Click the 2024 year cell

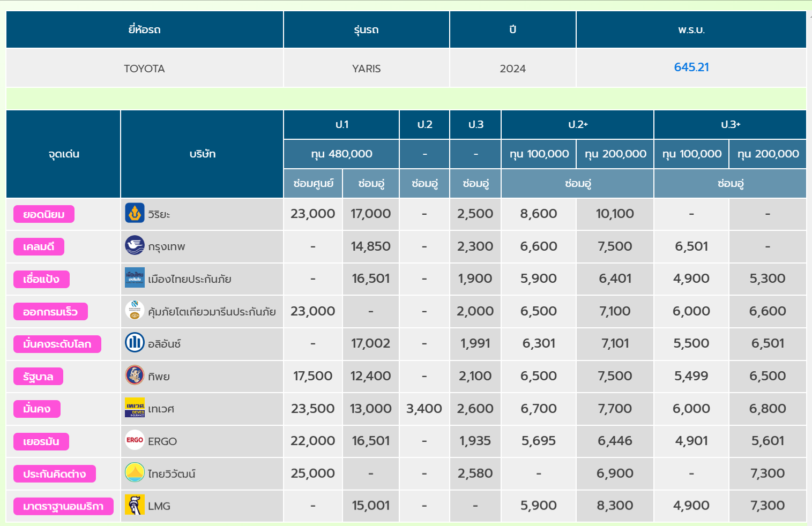point(513,68)
